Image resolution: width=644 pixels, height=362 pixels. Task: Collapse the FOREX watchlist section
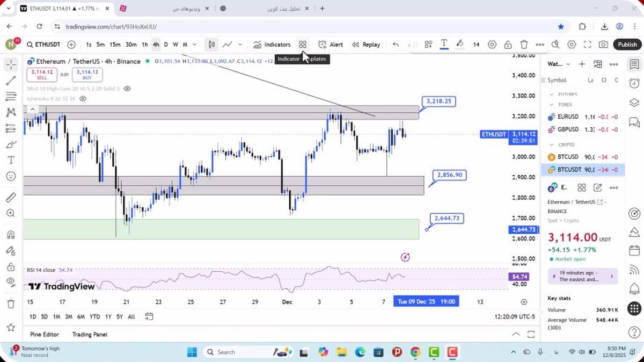(551, 105)
